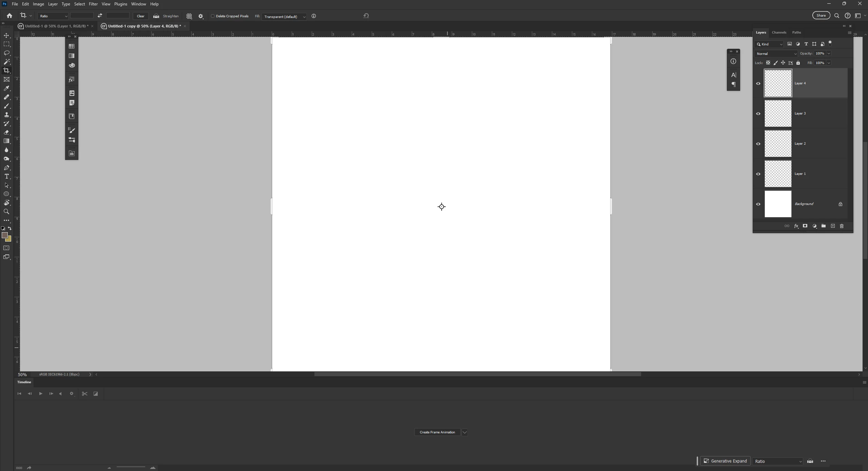This screenshot has width=868, height=471.
Task: Open the crop Ratio preset dropdown
Action: 53,16
